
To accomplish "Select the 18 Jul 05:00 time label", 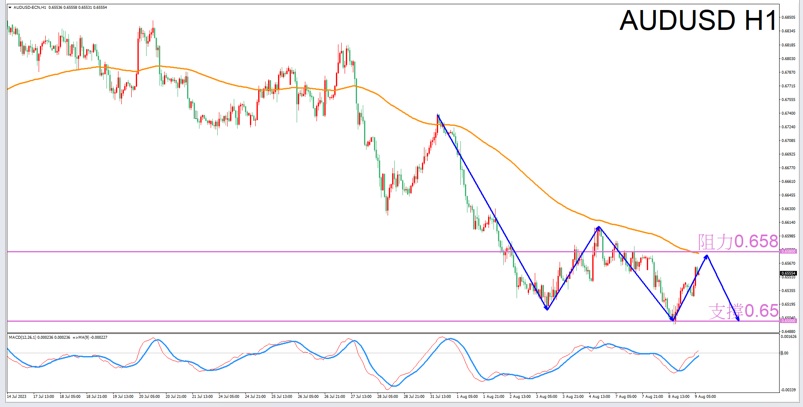I will click(71, 396).
